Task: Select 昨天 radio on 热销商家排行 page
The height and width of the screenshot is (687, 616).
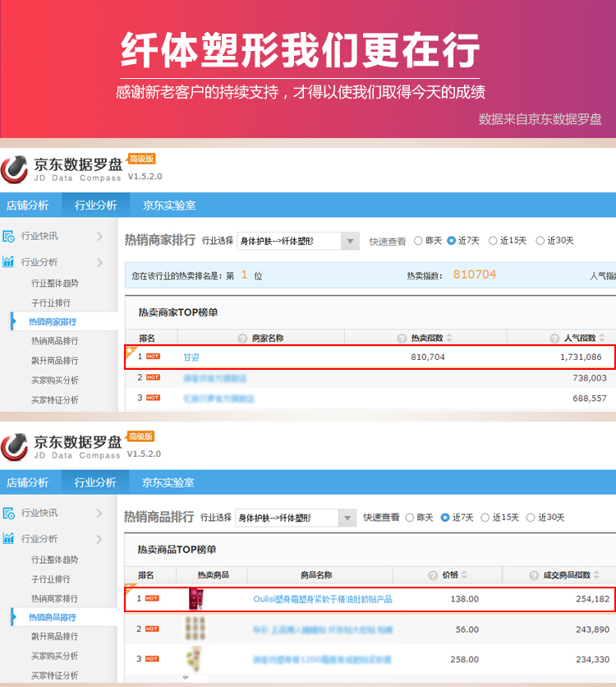Action: coord(418,241)
